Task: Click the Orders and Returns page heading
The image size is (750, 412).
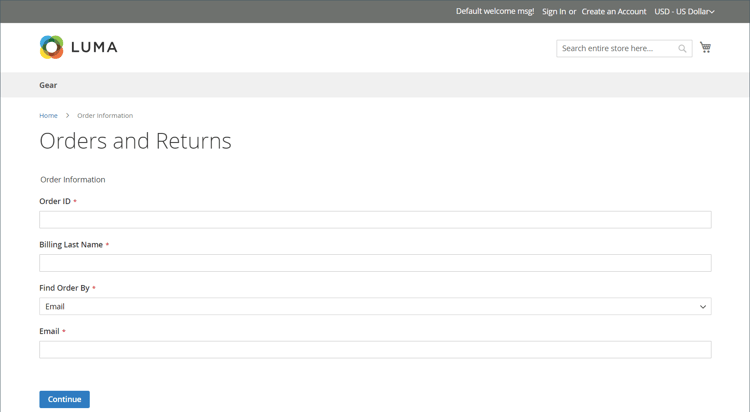Action: [x=135, y=141]
